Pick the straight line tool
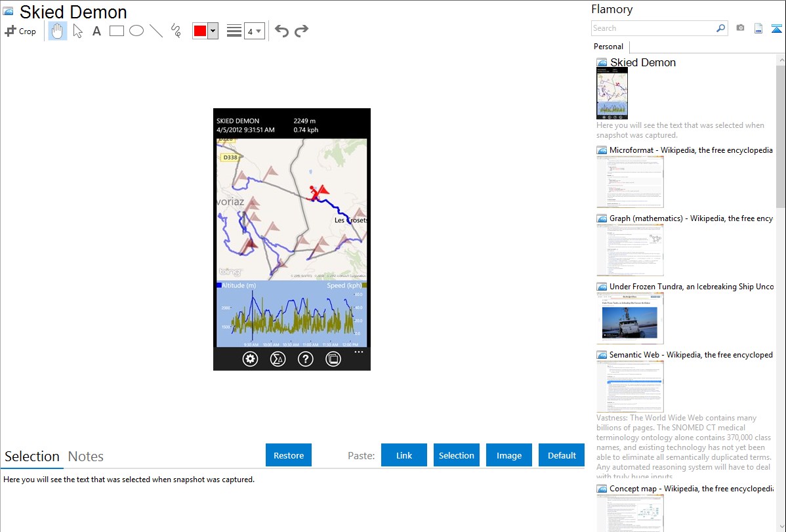This screenshot has width=786, height=532. tap(156, 31)
